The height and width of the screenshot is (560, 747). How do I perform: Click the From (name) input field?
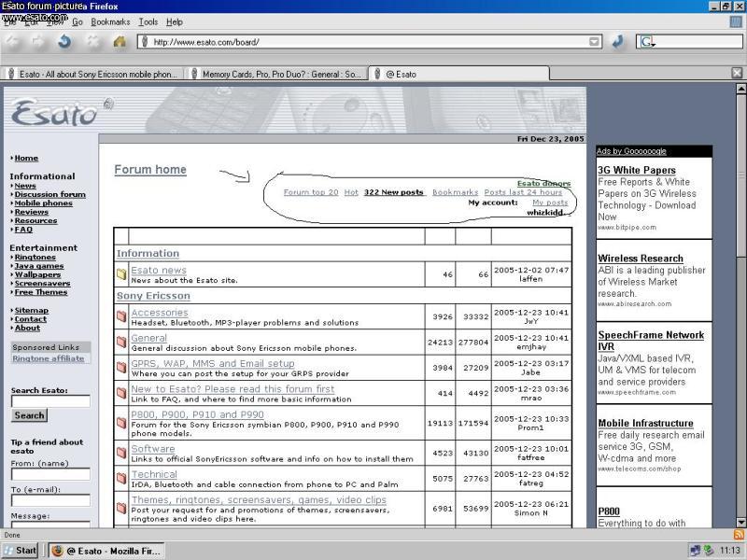tap(50, 474)
